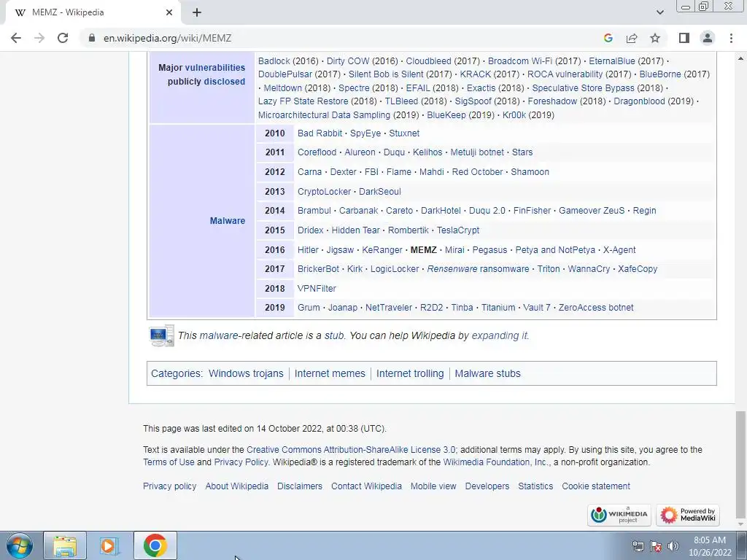Open Google search side icon in address bar
Screen dimensions: 747x560
point(608,38)
